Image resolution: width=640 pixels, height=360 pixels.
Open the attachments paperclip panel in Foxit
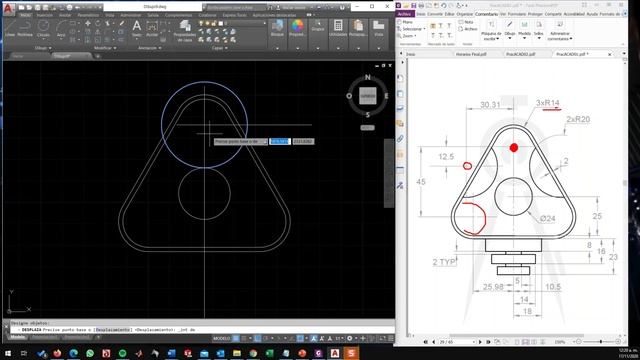(400, 139)
